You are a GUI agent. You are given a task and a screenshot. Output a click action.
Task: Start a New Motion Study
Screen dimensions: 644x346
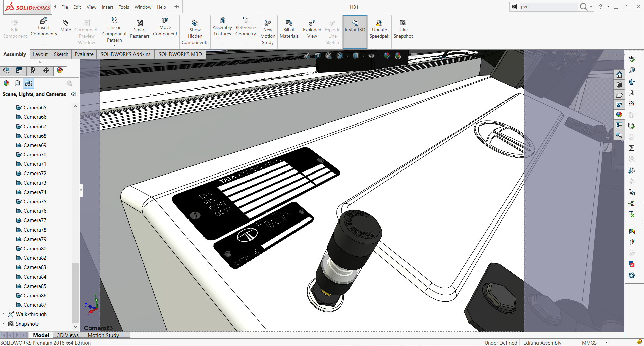268,32
